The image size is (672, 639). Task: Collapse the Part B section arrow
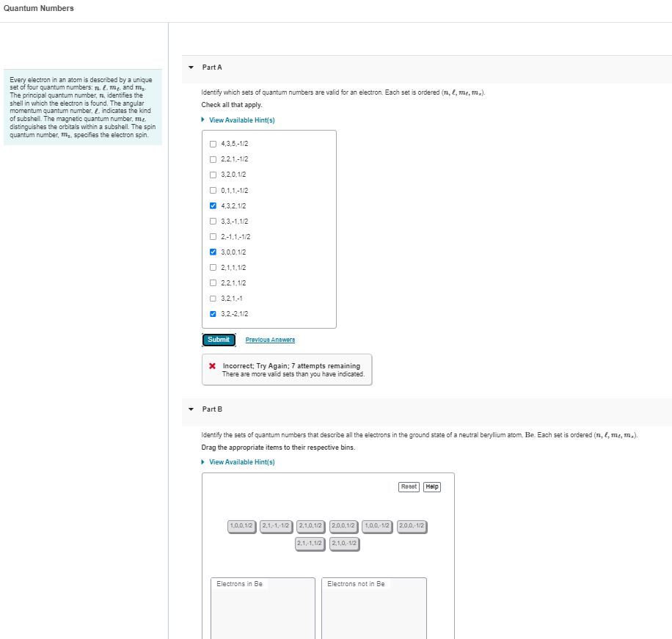pos(191,409)
